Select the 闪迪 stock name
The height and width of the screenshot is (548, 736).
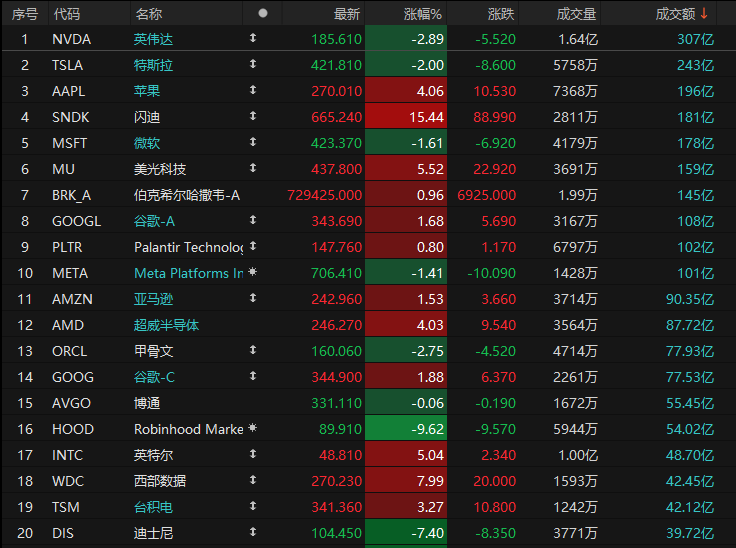click(147, 117)
